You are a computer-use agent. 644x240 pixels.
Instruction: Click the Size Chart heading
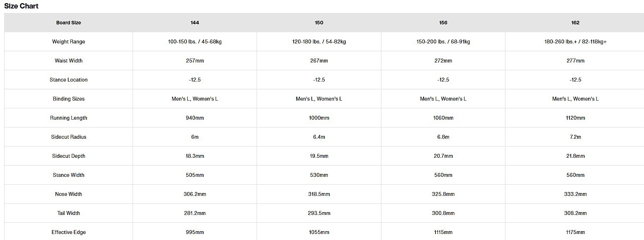21,6
